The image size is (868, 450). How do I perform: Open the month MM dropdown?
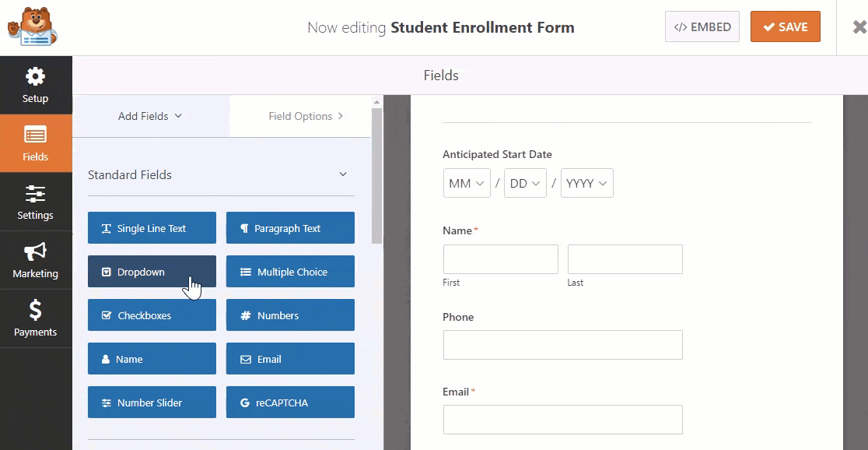coord(467,184)
